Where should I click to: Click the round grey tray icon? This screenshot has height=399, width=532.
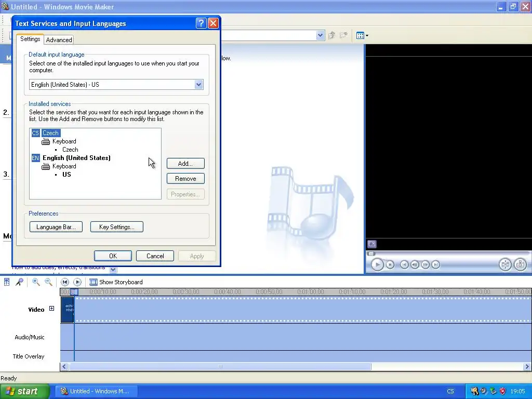pos(484,391)
